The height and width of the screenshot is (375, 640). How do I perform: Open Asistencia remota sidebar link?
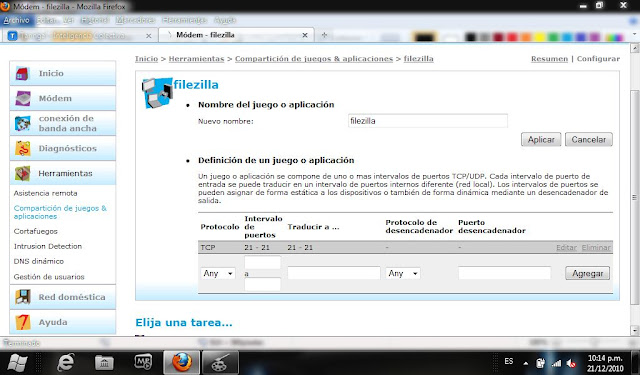[x=45, y=193]
